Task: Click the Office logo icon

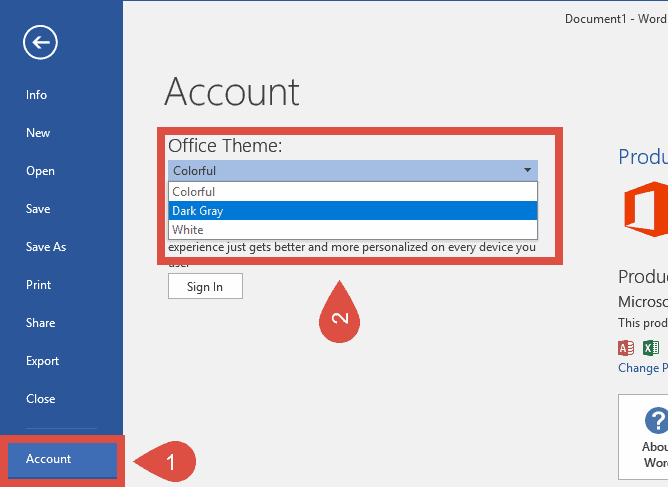Action: 646,209
